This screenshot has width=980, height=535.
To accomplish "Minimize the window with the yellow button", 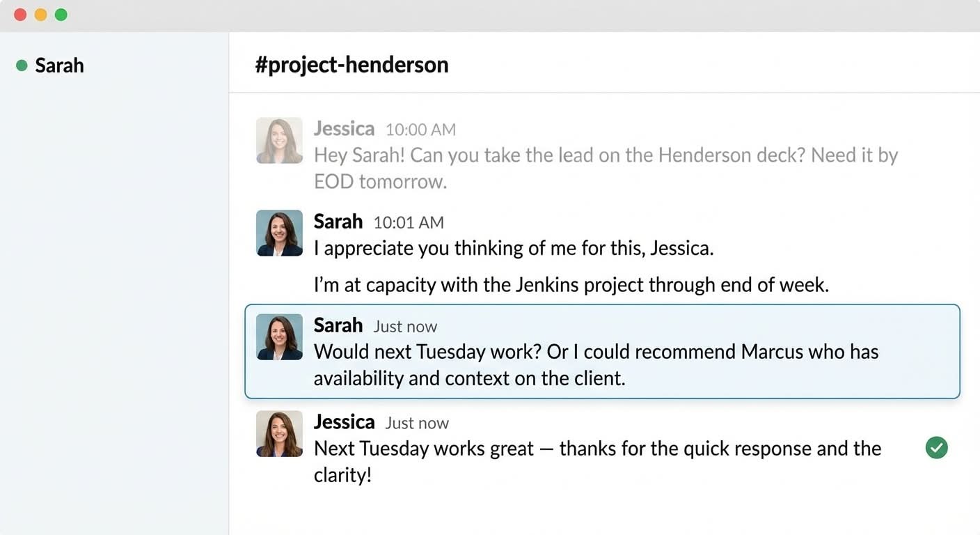I will coord(40,15).
